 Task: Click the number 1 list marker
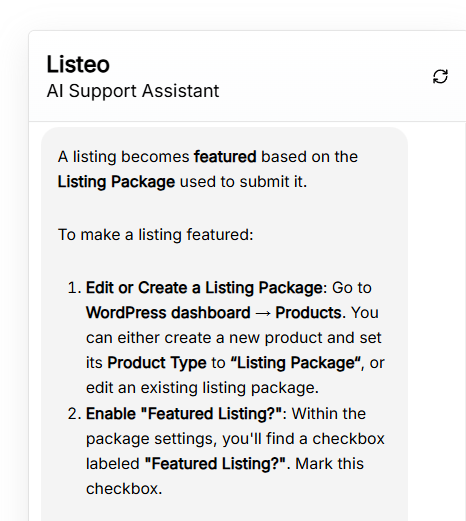74,287
